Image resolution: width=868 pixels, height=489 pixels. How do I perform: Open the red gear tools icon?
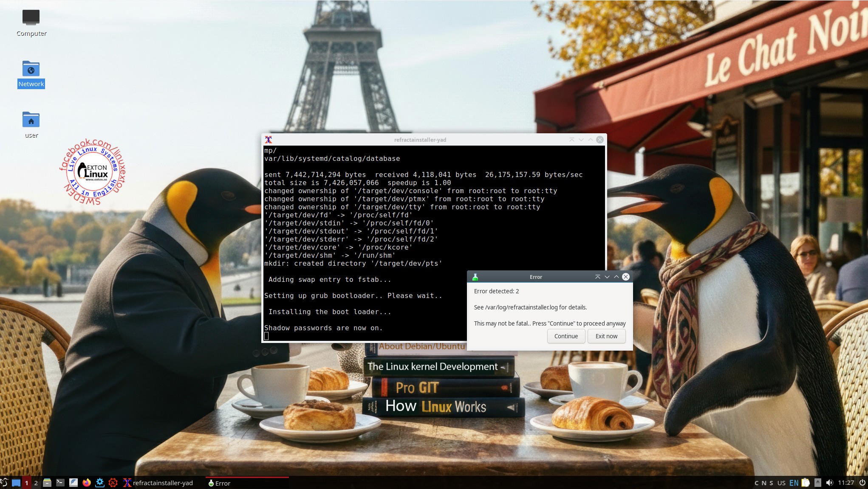[113, 483]
